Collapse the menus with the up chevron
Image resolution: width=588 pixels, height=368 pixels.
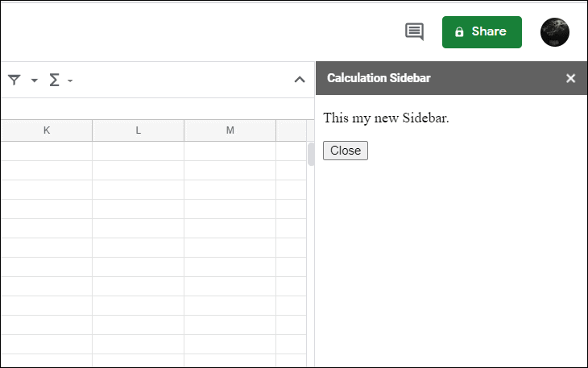[300, 80]
